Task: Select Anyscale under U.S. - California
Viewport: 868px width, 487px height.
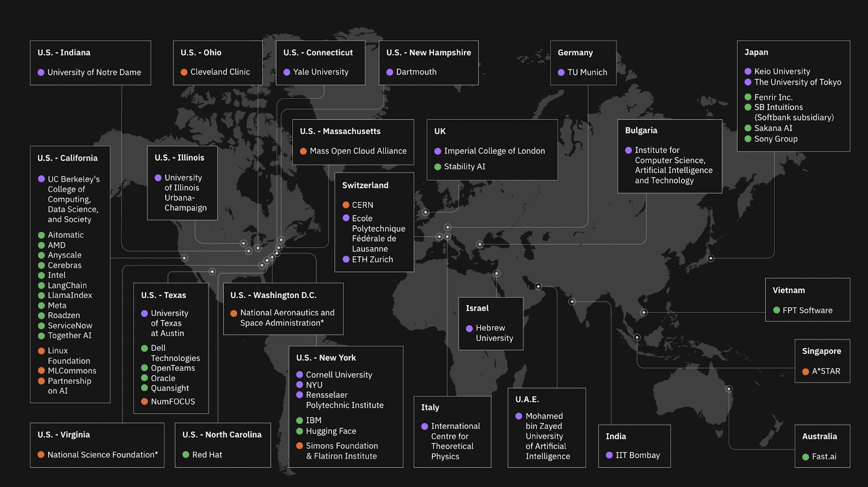Action: pyautogui.click(x=60, y=255)
